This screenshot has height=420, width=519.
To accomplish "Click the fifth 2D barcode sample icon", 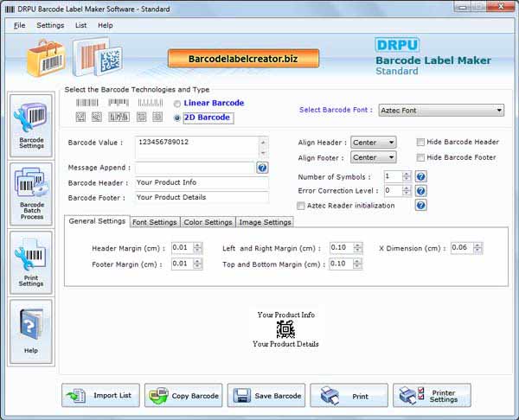I will [157, 117].
